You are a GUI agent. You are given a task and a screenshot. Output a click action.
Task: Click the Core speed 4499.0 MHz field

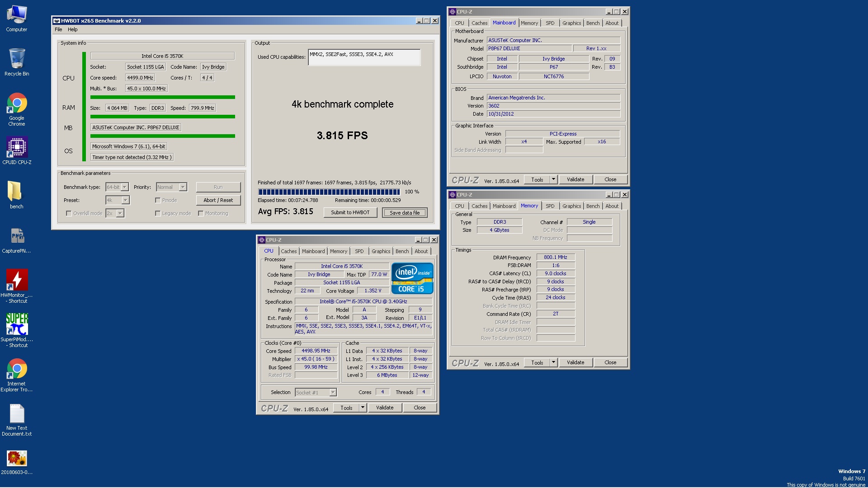pyautogui.click(x=140, y=78)
